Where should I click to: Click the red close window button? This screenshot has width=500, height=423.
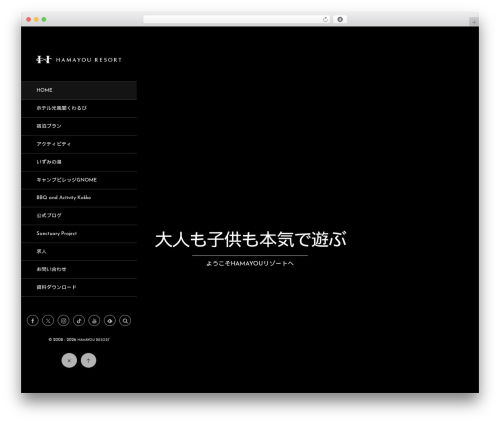coord(29,19)
